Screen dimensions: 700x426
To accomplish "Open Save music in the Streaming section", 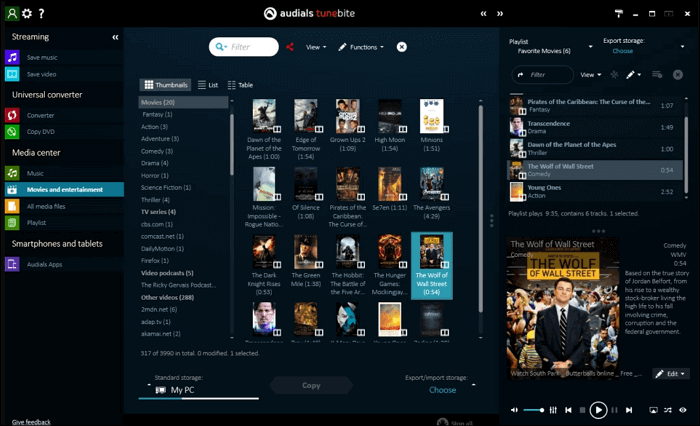I will pos(41,58).
